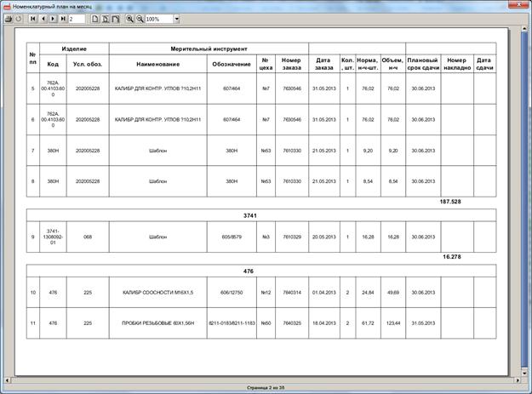
Task: Click the norm value 9,20
Action: 368,151
